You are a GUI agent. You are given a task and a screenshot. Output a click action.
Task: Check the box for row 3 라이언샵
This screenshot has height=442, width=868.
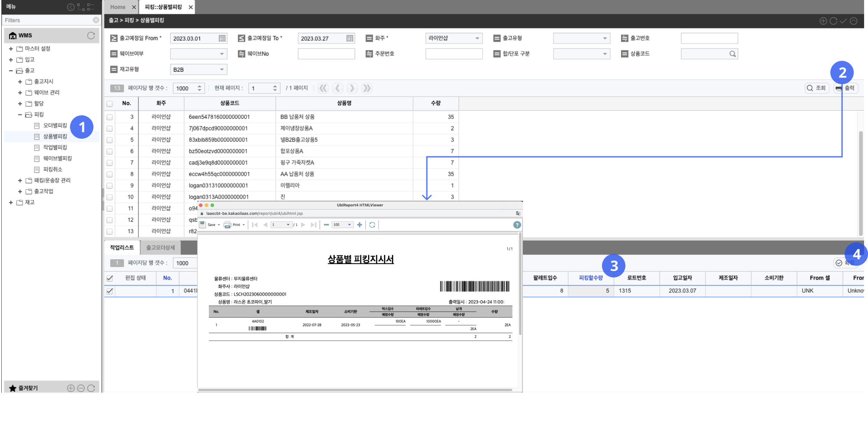pos(109,117)
